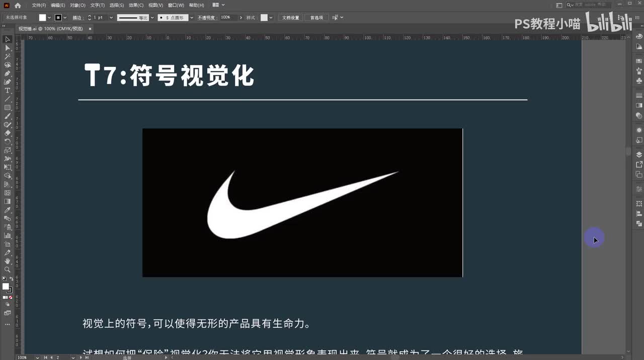Open the 文字(T) menu
This screenshot has width=644, height=360.
coord(98,5)
